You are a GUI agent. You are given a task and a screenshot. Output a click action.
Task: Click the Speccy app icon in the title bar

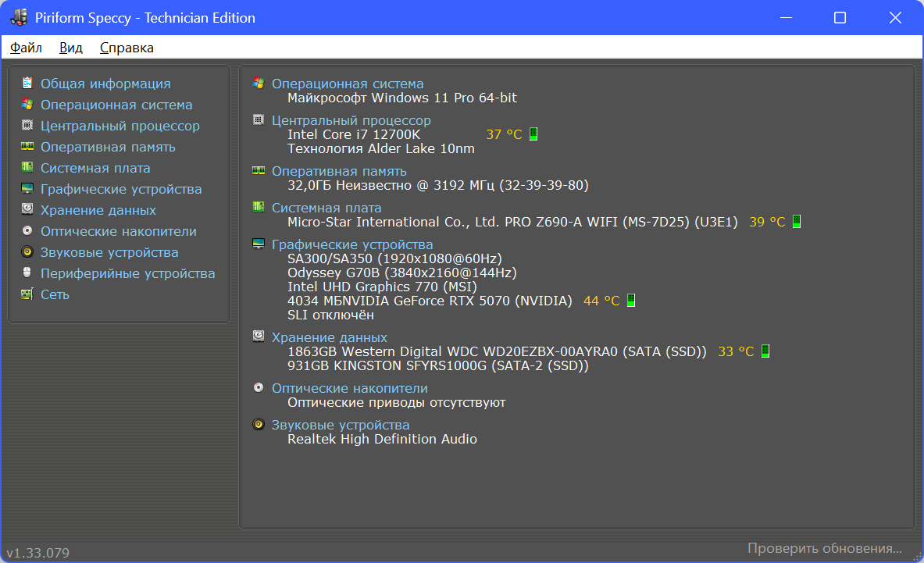point(18,18)
